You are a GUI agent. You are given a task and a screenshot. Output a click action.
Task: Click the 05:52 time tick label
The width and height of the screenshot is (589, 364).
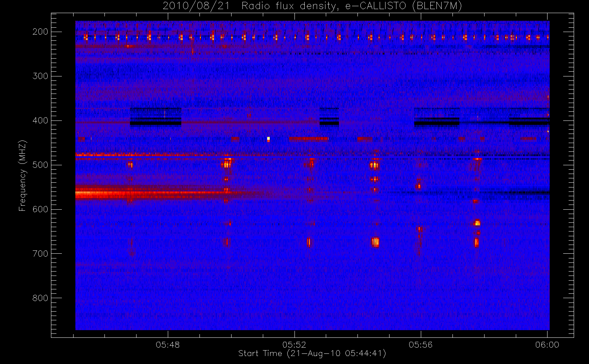click(294, 345)
